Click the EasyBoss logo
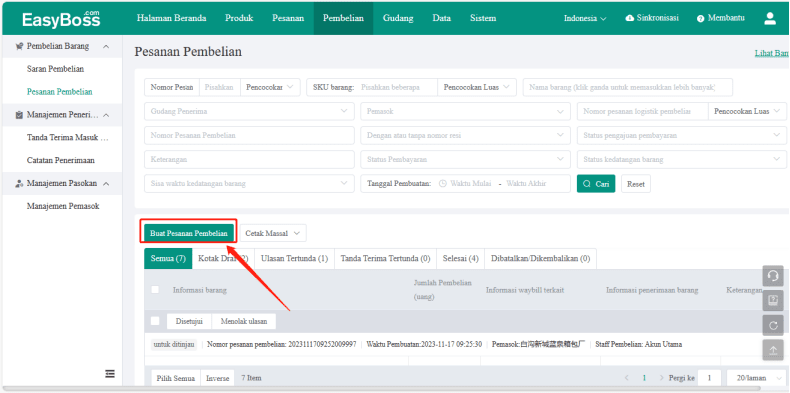 click(x=61, y=19)
